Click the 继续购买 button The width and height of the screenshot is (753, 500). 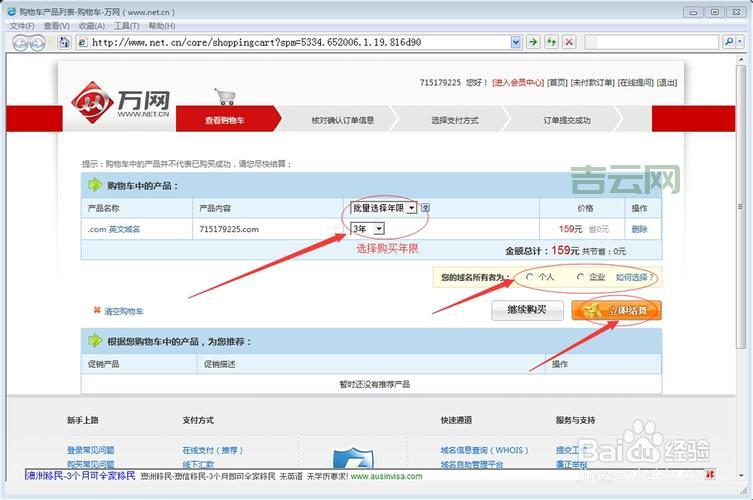[x=527, y=310]
